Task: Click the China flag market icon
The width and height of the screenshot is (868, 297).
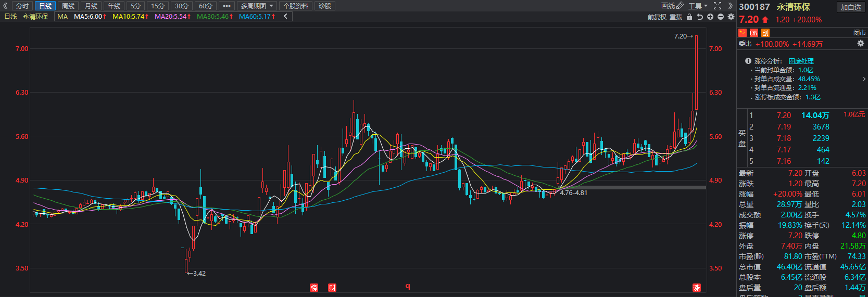Action: pos(743,33)
